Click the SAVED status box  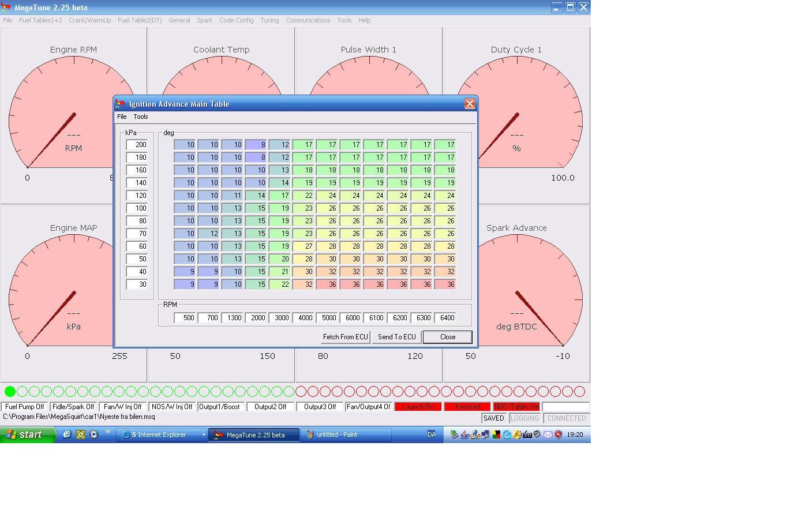tap(494, 418)
